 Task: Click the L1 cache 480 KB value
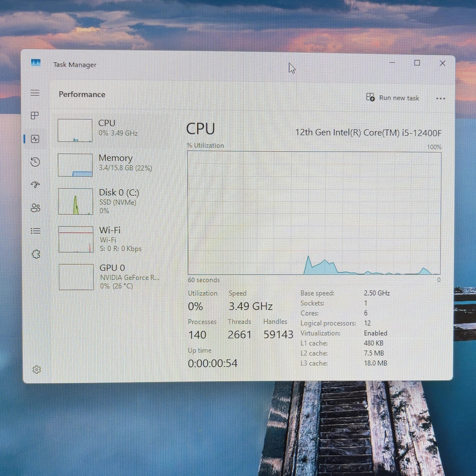click(374, 343)
